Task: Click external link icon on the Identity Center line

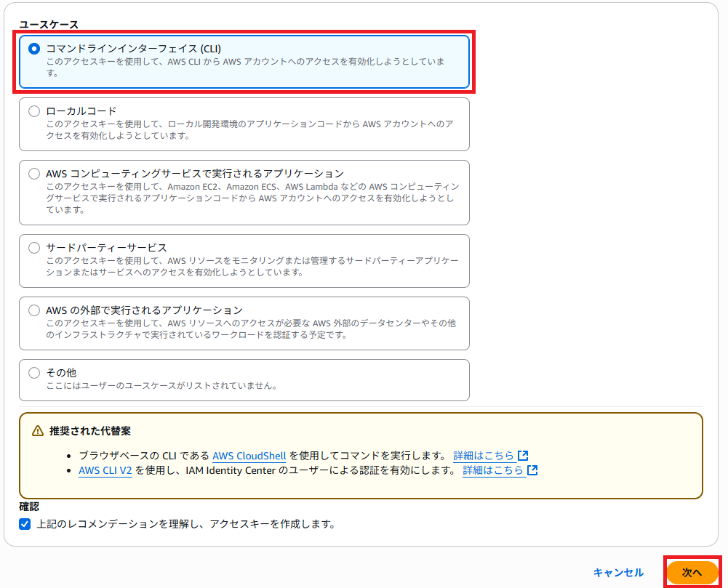Action: click(x=532, y=470)
